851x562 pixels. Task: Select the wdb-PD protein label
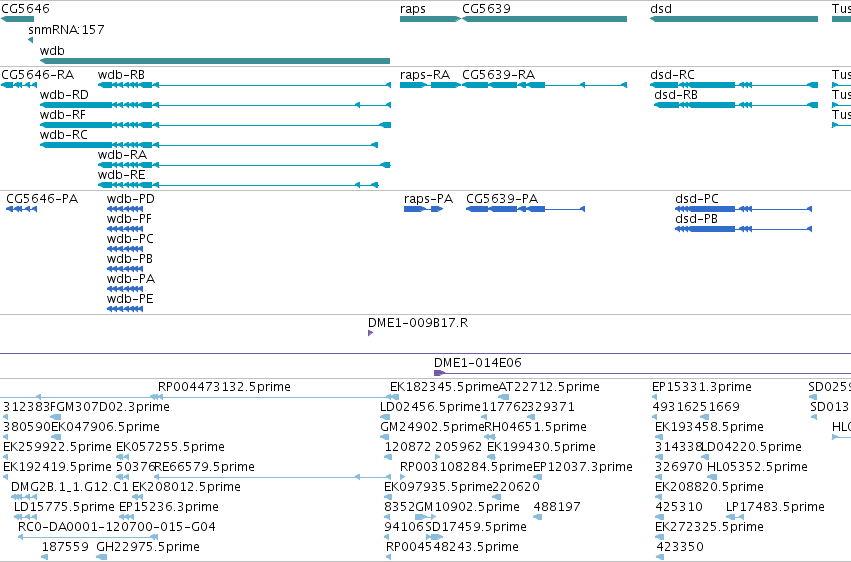tap(131, 199)
